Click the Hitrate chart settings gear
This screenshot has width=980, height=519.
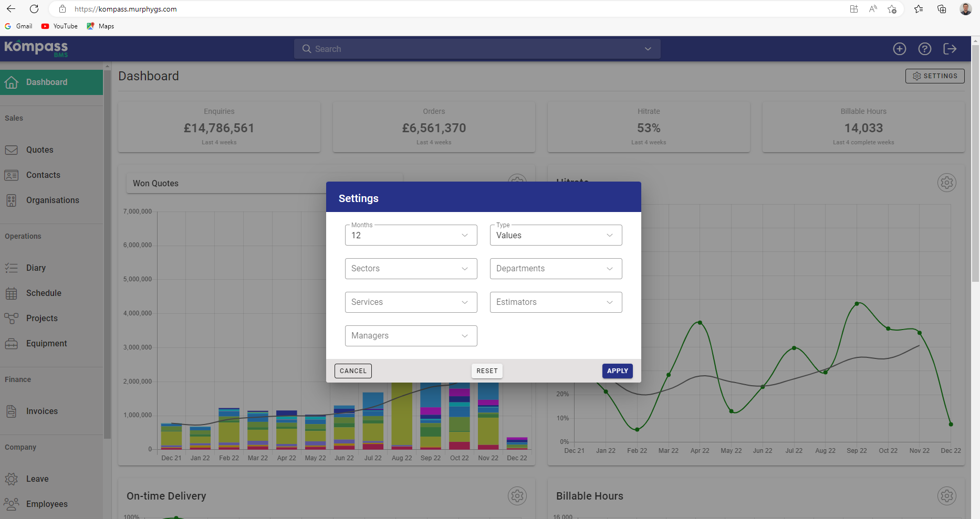(947, 183)
